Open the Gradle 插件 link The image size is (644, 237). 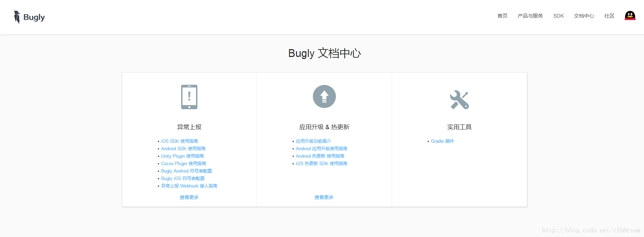(443, 141)
